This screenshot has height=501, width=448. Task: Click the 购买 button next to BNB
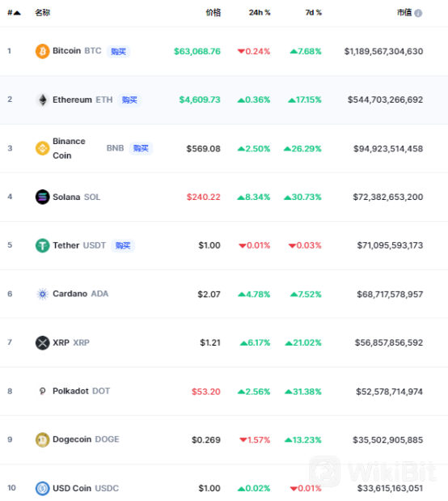click(x=141, y=149)
